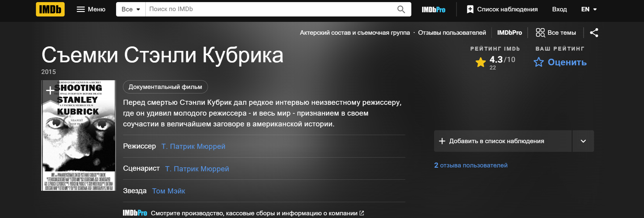The width and height of the screenshot is (644, 218).
Task: Open Список наблюдения in the header
Action: click(x=502, y=9)
